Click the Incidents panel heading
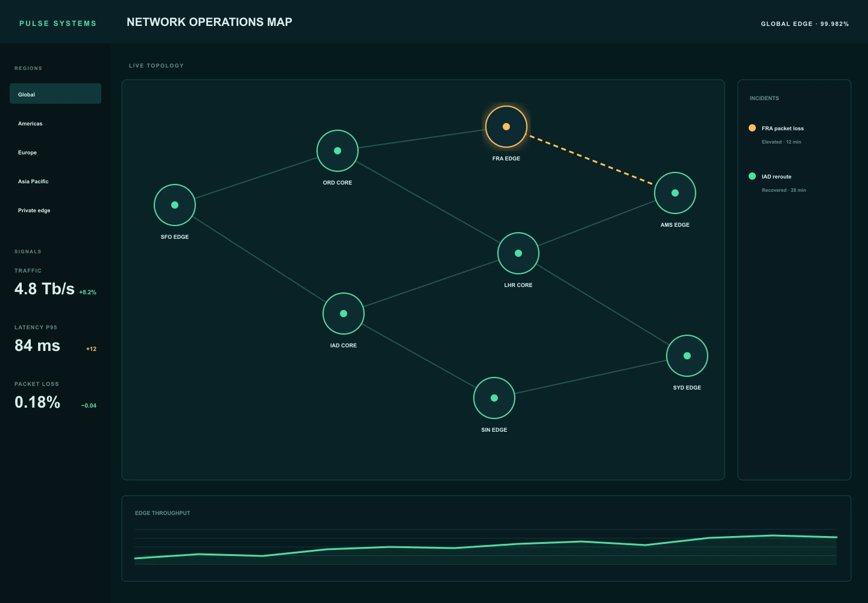The height and width of the screenshot is (603, 868). coord(764,98)
